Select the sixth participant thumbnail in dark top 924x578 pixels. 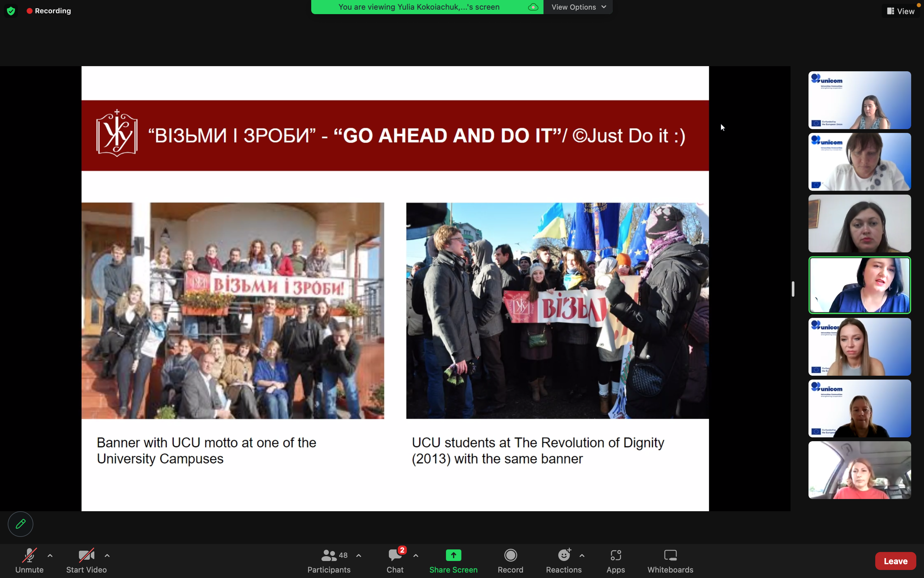[860, 408]
